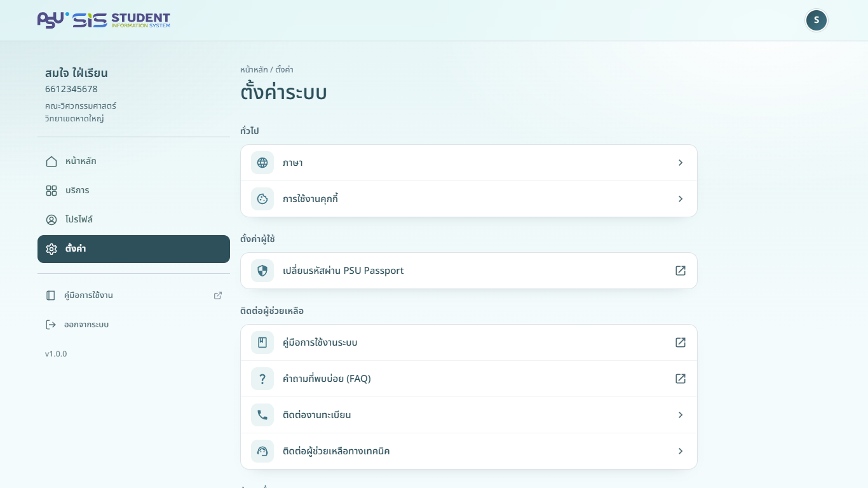
Task: Click the phone icon in ติดต่องานทะเบียน row
Action: click(262, 415)
